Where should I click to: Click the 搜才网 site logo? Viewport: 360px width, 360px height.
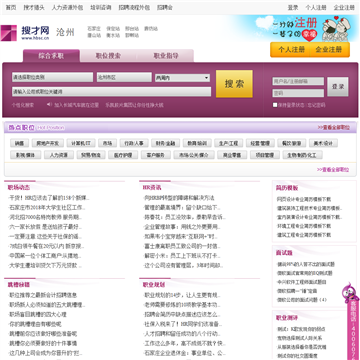click(x=25, y=33)
